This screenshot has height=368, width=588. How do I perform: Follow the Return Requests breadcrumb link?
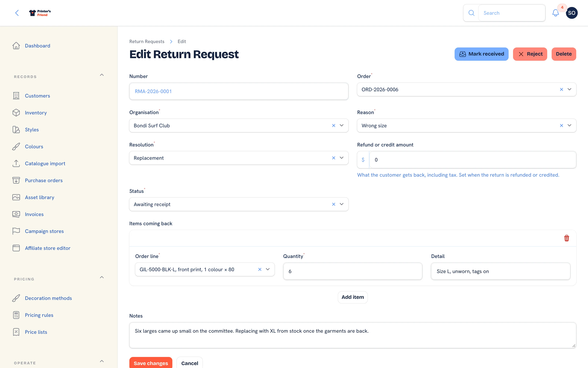[147, 42]
